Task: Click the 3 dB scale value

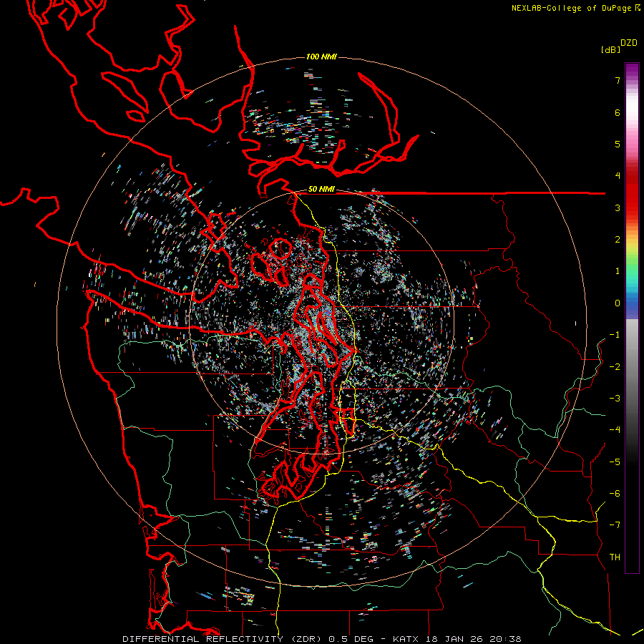Action: coord(618,208)
